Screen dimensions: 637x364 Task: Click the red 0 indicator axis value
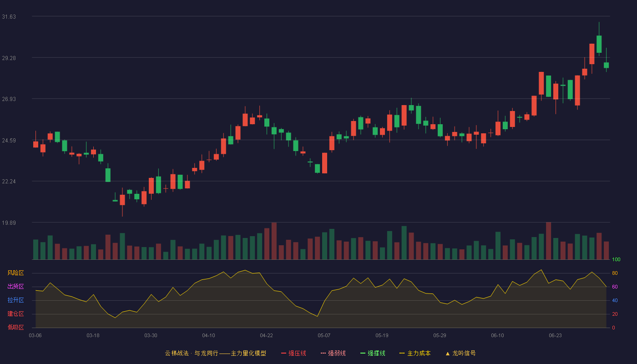pyautogui.click(x=613, y=328)
